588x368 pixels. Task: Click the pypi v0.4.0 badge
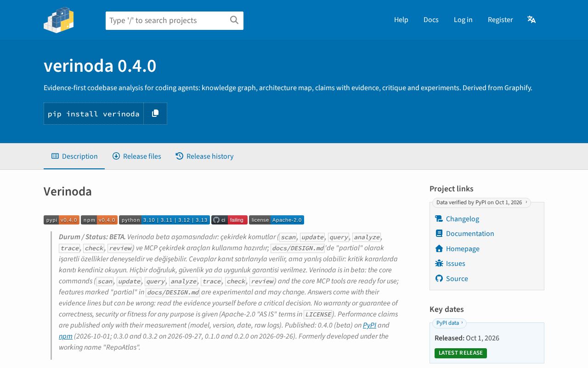click(x=62, y=220)
